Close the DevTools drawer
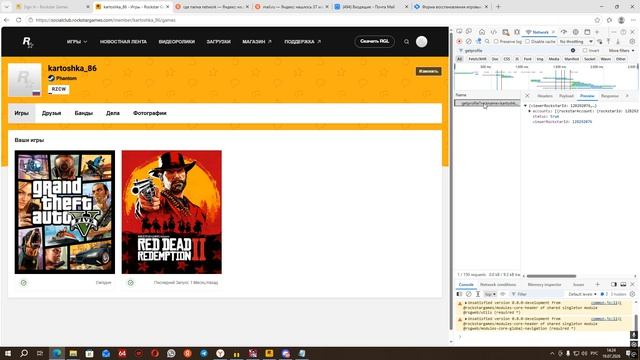 (633, 284)
